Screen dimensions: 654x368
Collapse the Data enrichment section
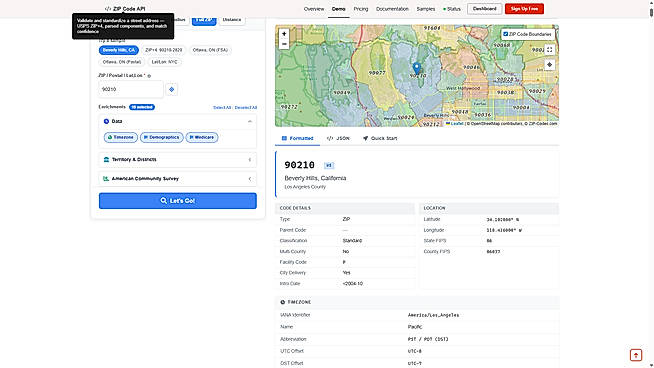coord(250,121)
